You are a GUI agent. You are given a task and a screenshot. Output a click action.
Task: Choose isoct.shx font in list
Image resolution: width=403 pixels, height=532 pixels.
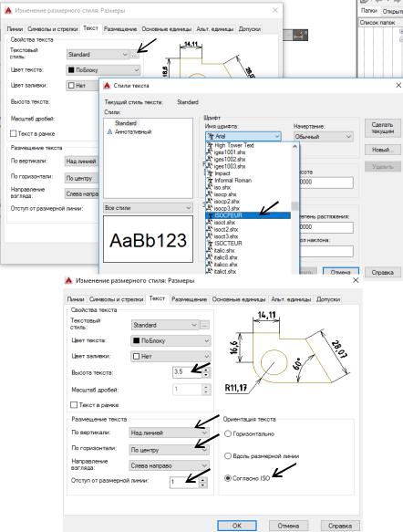click(248, 223)
